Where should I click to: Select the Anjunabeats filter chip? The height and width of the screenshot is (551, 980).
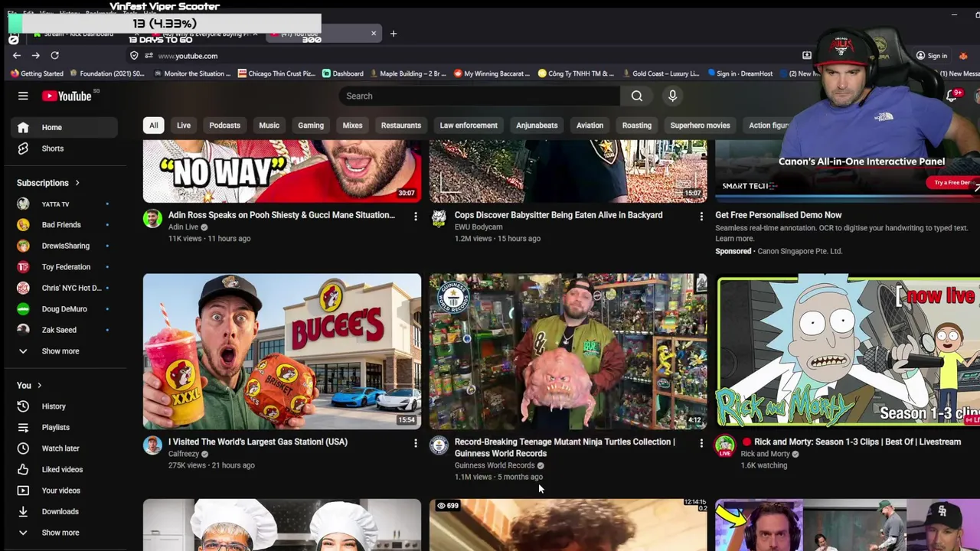pyautogui.click(x=537, y=126)
